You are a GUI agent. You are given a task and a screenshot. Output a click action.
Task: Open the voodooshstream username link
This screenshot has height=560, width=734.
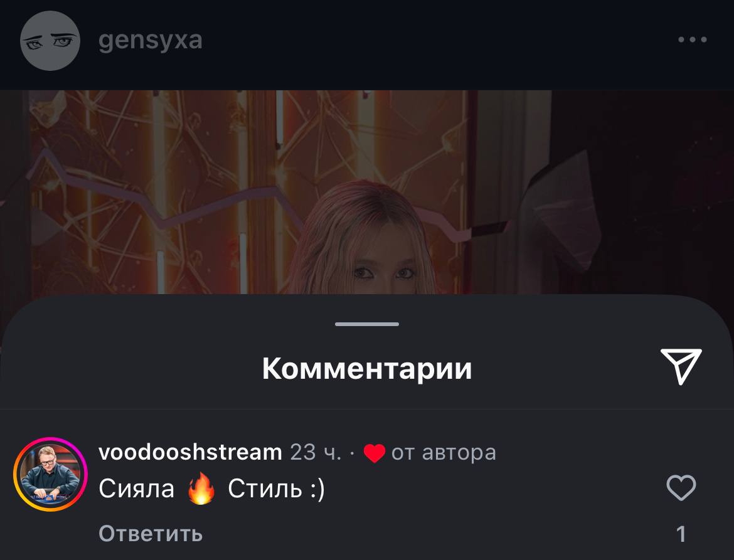point(191,452)
